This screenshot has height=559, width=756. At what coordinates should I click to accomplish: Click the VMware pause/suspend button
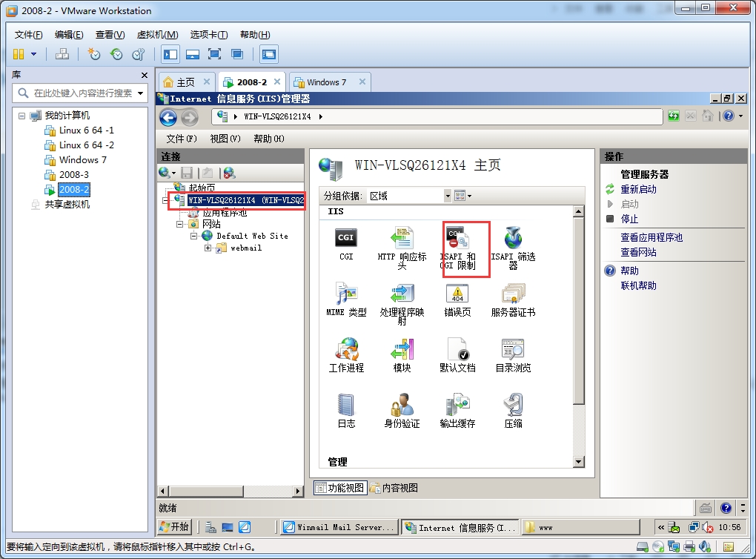[x=19, y=54]
